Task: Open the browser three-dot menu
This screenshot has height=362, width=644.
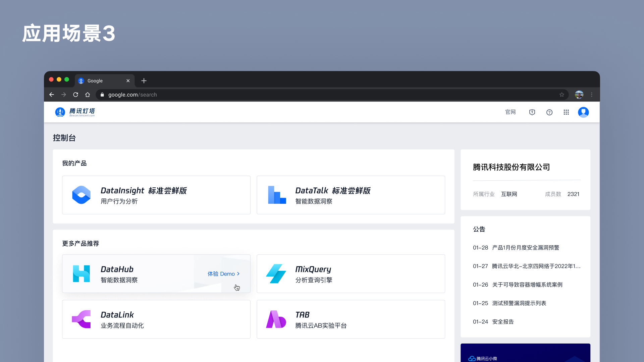Action: click(592, 95)
